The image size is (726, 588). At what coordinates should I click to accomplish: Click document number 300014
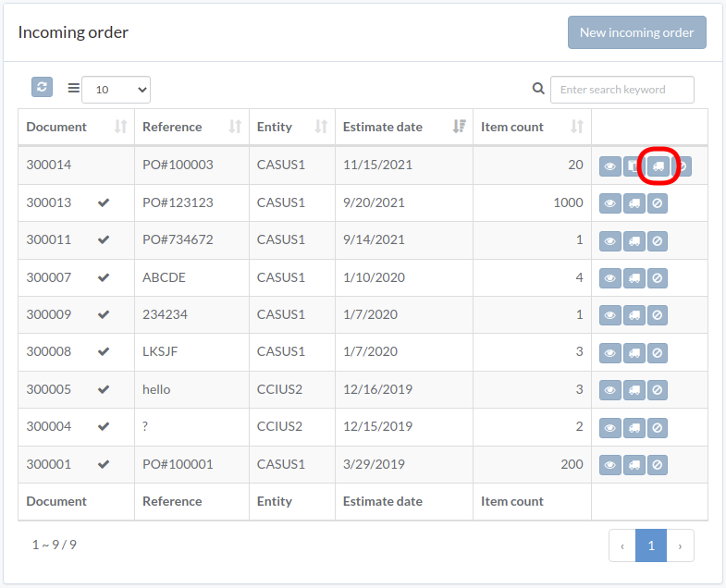(x=49, y=165)
